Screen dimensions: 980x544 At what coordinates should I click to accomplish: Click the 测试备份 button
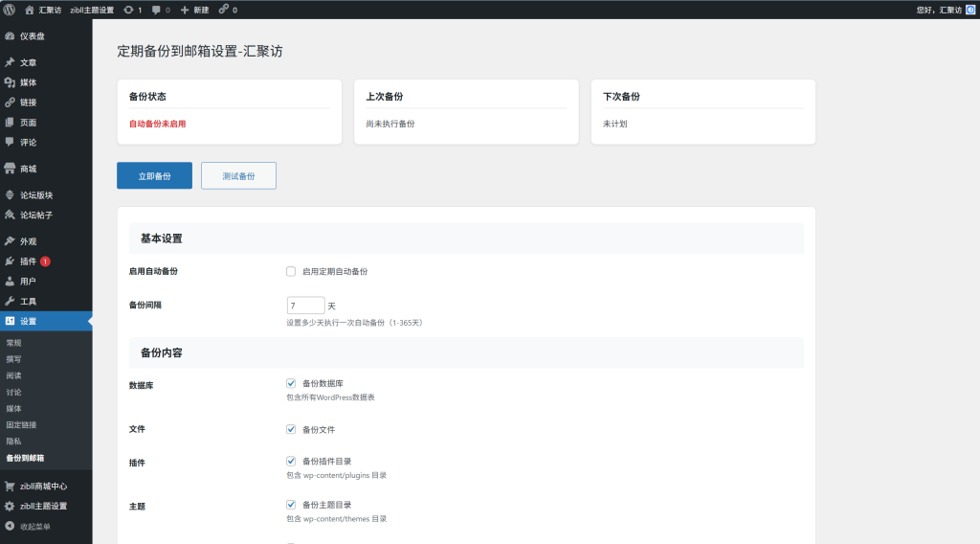click(238, 175)
